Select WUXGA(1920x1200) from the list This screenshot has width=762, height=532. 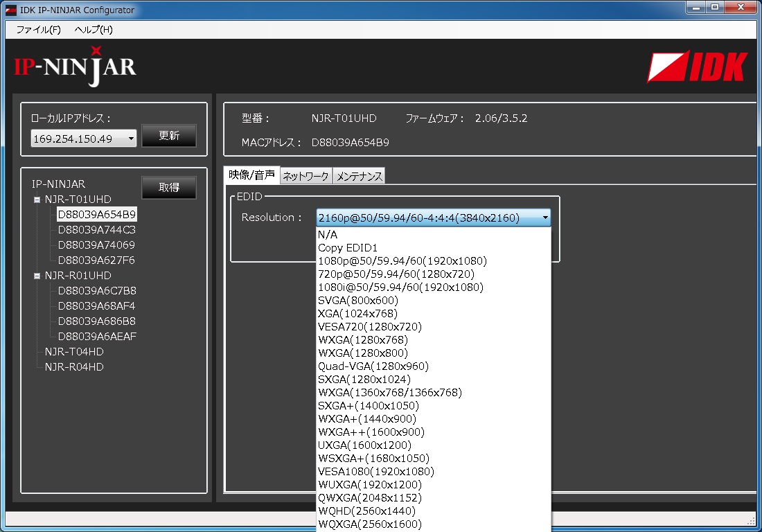[x=369, y=485]
